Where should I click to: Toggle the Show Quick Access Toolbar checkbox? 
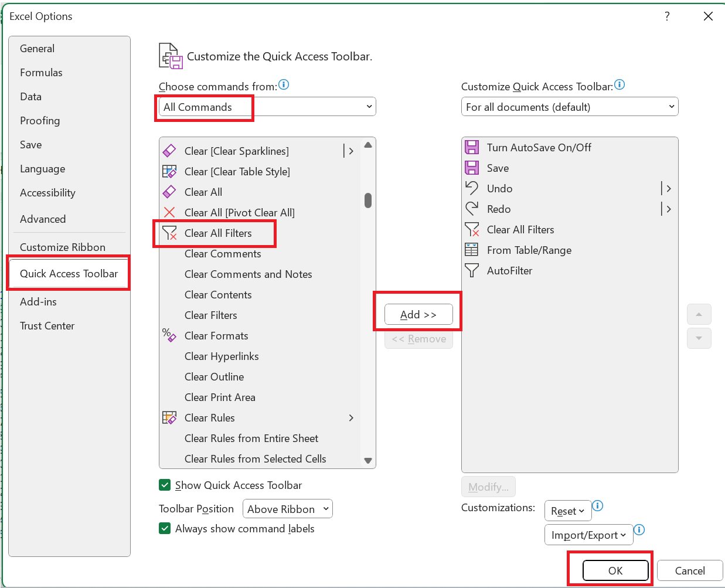(x=165, y=485)
